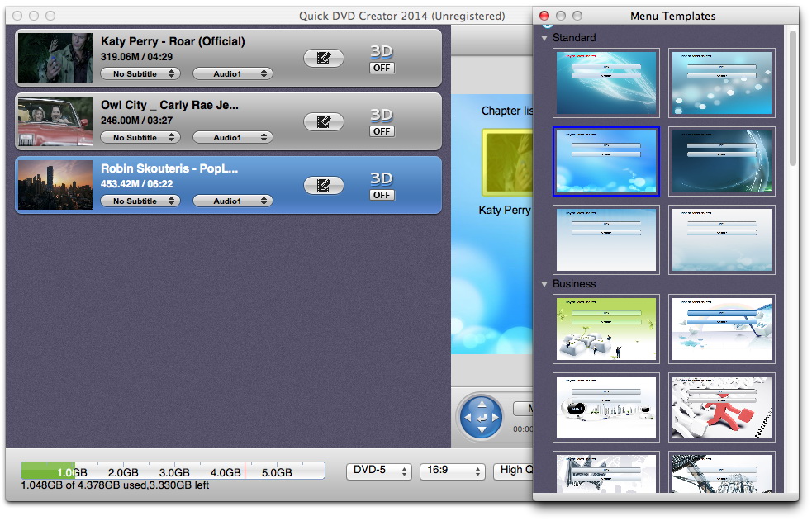Open the Audio1 dropdown for Katy Perry - Roar
The height and width of the screenshot is (521, 812).
(x=232, y=74)
